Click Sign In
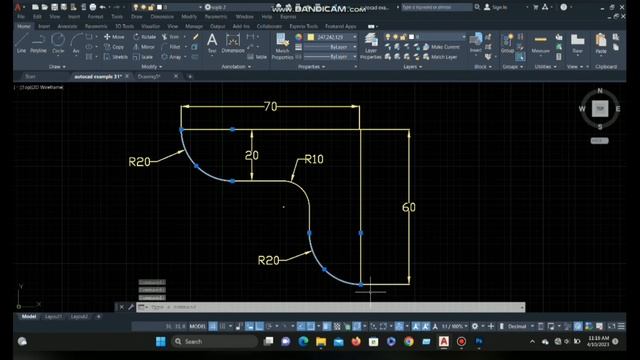The width and height of the screenshot is (640, 360). point(496,7)
